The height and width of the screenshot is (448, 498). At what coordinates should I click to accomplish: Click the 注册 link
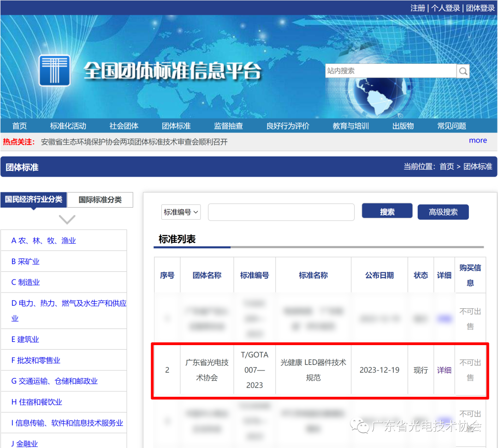(418, 8)
